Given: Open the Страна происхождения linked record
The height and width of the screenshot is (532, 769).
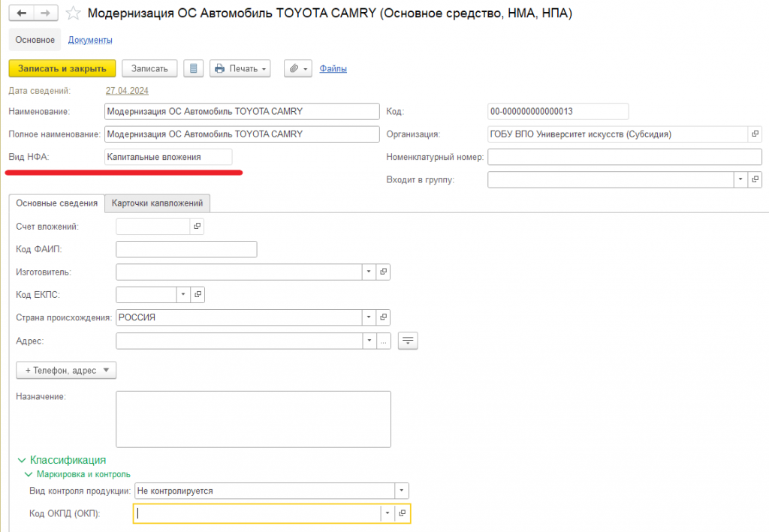Looking at the screenshot, I should tap(384, 317).
